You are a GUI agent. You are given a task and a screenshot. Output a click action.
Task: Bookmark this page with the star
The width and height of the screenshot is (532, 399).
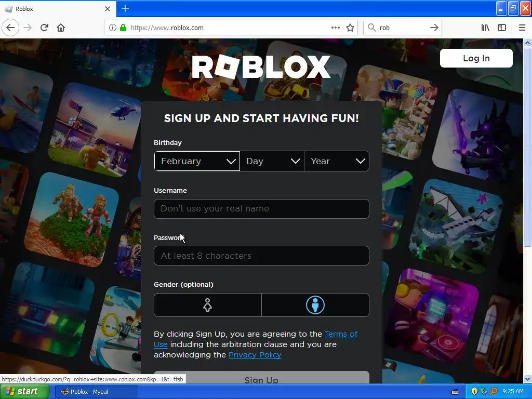350,28
